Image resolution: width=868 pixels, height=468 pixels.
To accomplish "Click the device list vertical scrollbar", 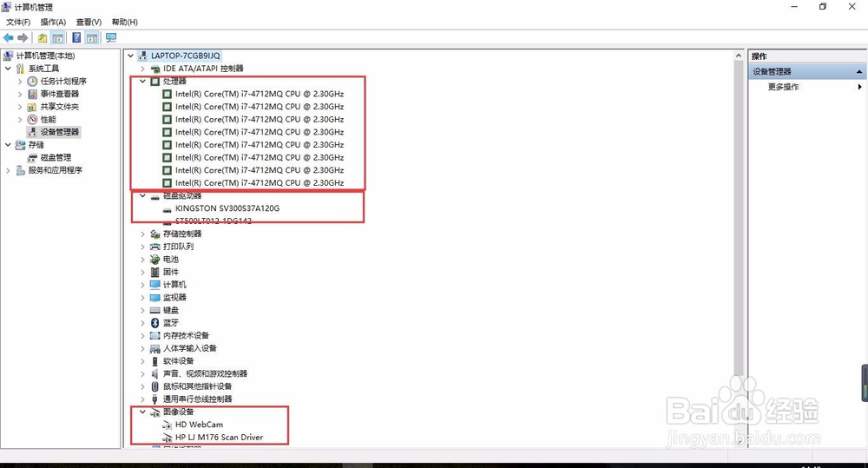I will tap(739, 218).
